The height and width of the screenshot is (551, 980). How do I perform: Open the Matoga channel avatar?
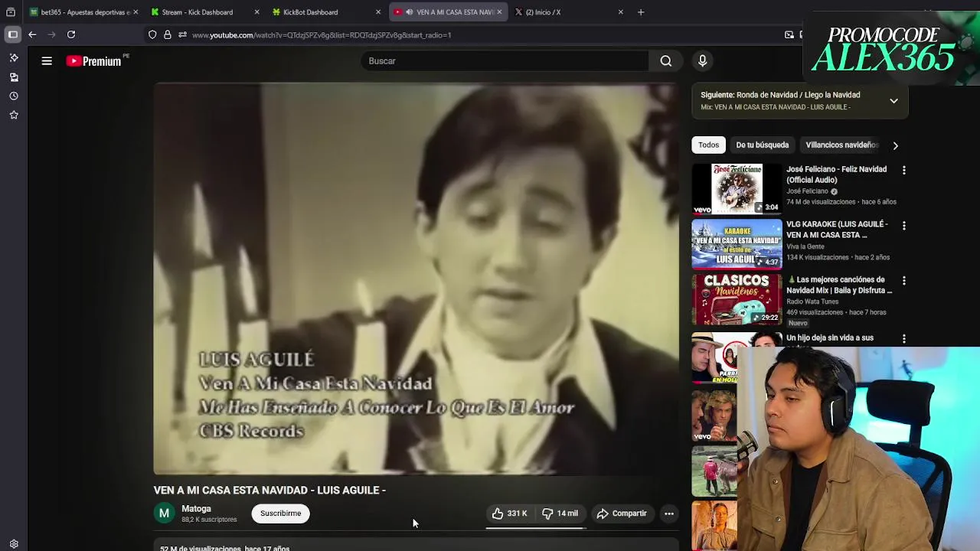tap(164, 514)
